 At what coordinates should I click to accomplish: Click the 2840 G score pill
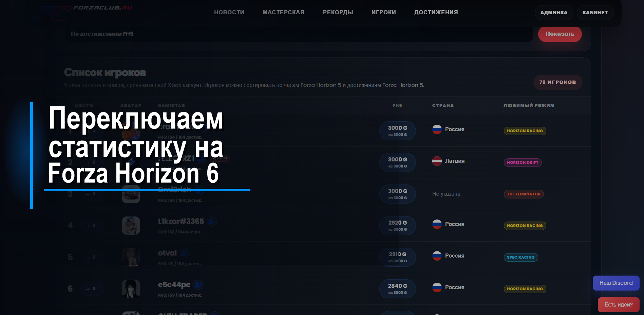(x=398, y=289)
